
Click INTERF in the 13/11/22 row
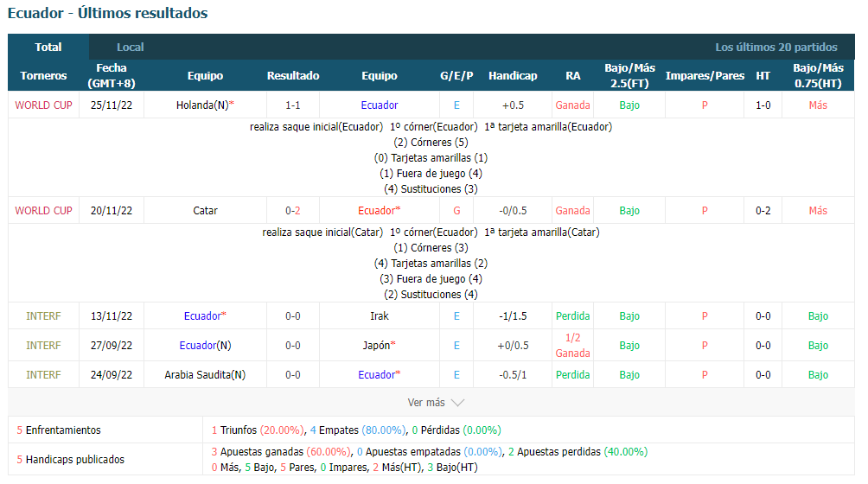point(43,316)
